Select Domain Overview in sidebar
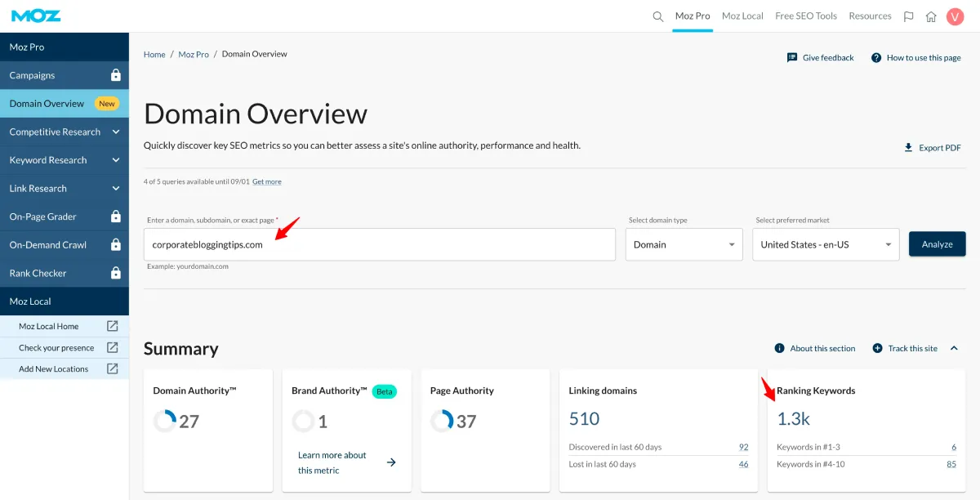Viewport: 980px width, 500px height. point(65,104)
